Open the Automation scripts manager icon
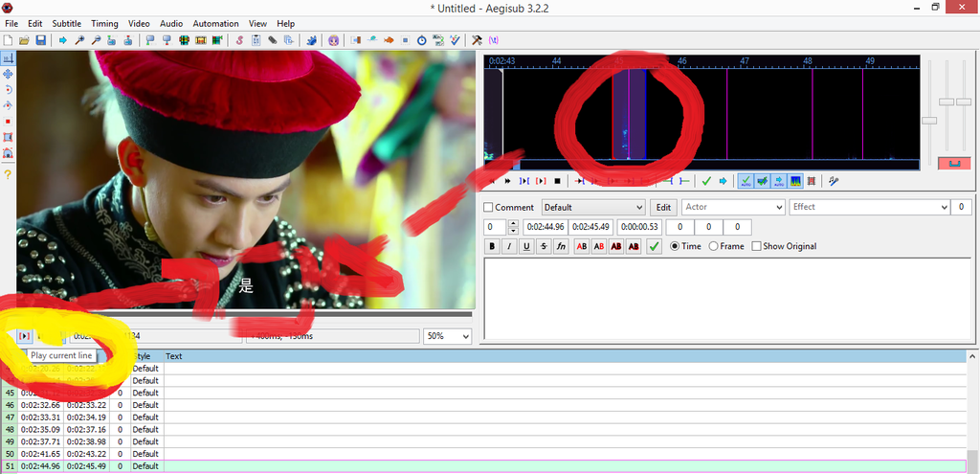The width and height of the screenshot is (980, 474). coord(311,40)
